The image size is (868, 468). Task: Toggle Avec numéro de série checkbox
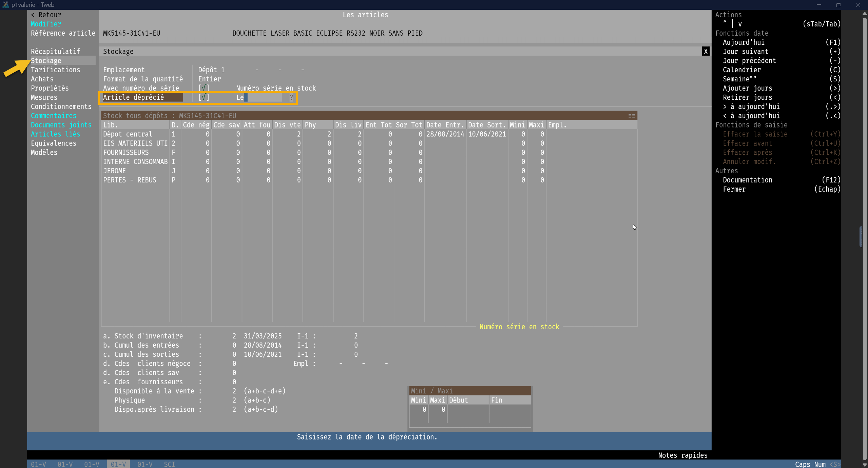(204, 88)
